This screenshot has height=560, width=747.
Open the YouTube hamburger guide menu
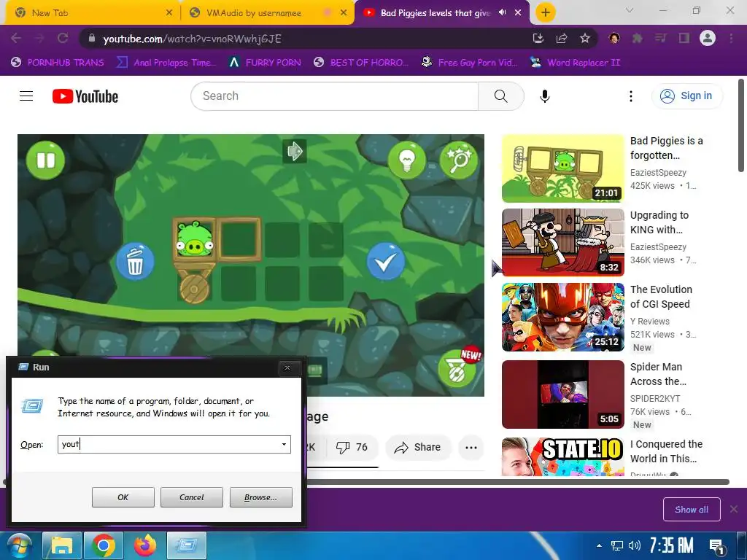point(26,96)
